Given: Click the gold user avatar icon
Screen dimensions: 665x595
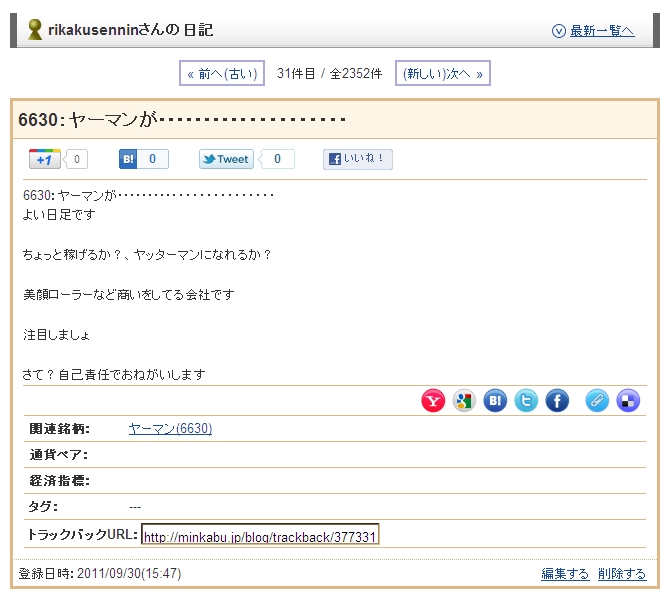Looking at the screenshot, I should (x=35, y=30).
